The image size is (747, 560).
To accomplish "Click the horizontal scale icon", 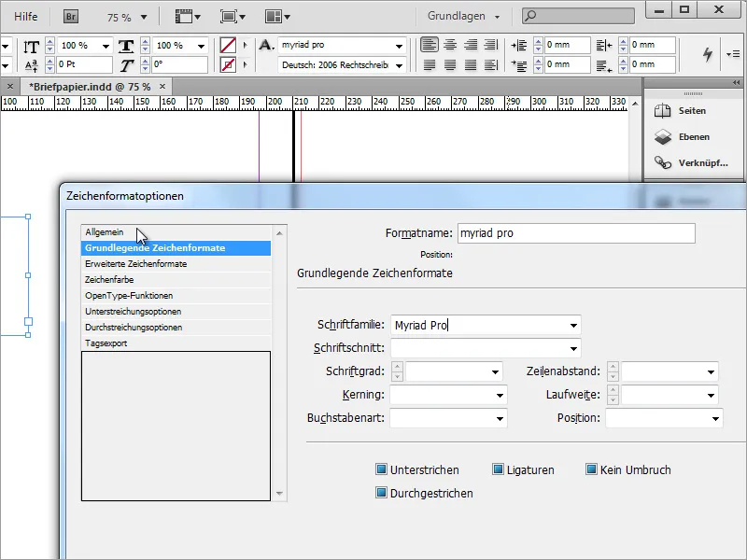I will point(126,46).
